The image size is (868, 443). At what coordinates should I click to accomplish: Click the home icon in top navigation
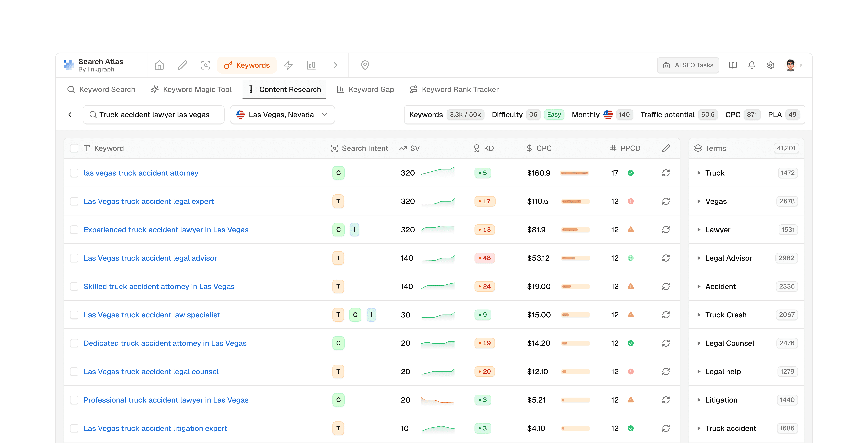[159, 65]
